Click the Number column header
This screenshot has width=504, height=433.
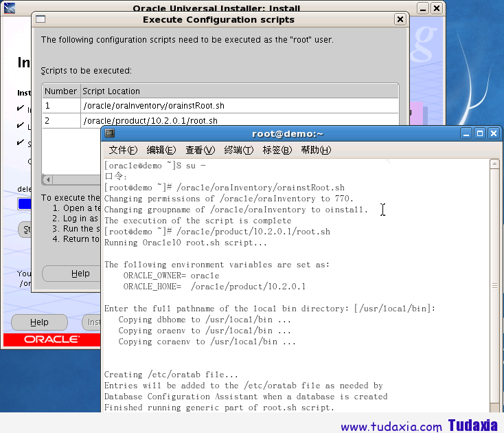tap(60, 91)
